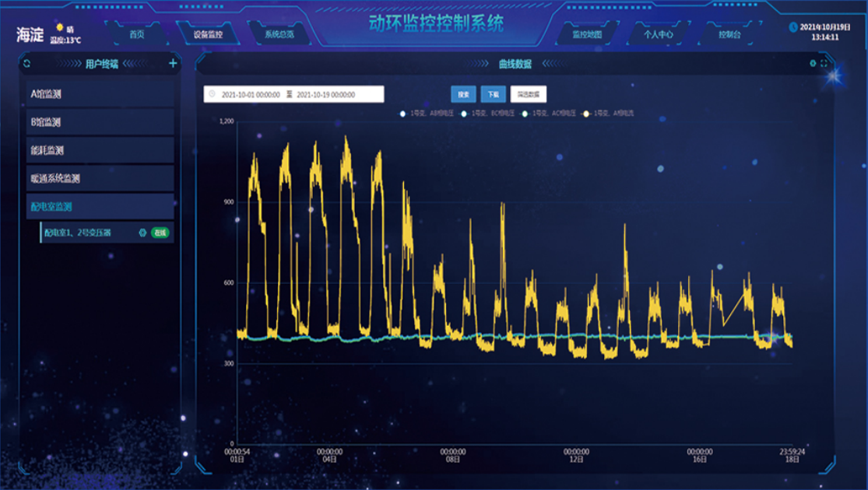Click the clock icon in date range field
Viewport: 868px width, 490px height.
[212, 94]
